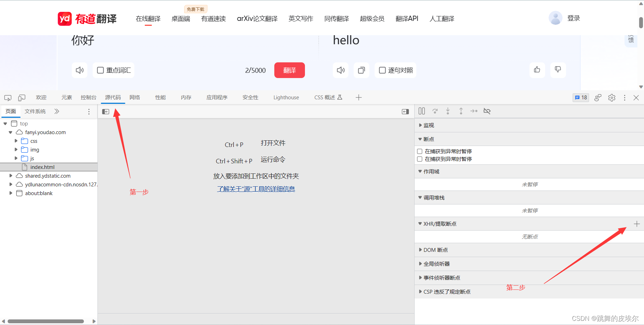Image resolution: width=644 pixels, height=325 pixels.
Task: Open DevTools settings gear
Action: 612,98
